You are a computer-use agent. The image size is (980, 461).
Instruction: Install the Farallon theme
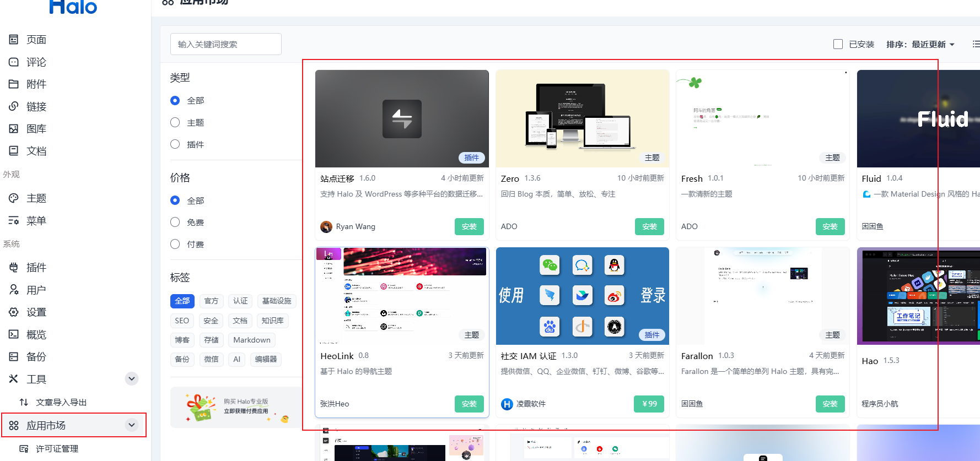[x=830, y=404]
